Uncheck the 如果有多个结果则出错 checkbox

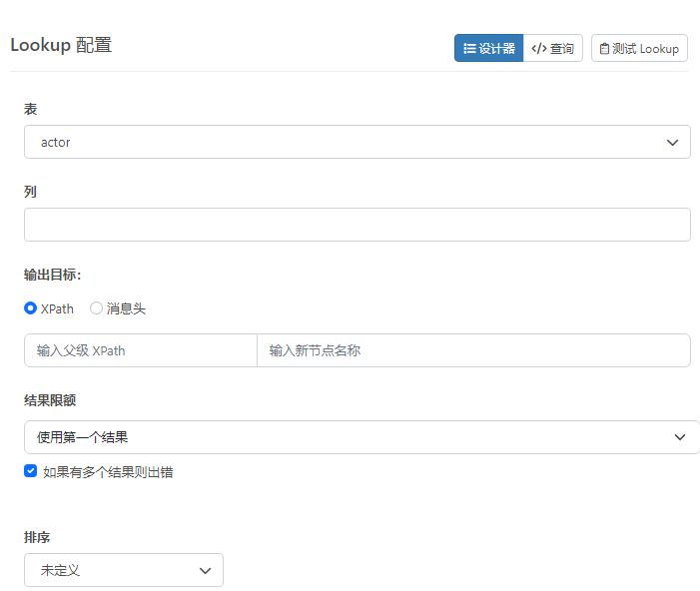(31, 471)
